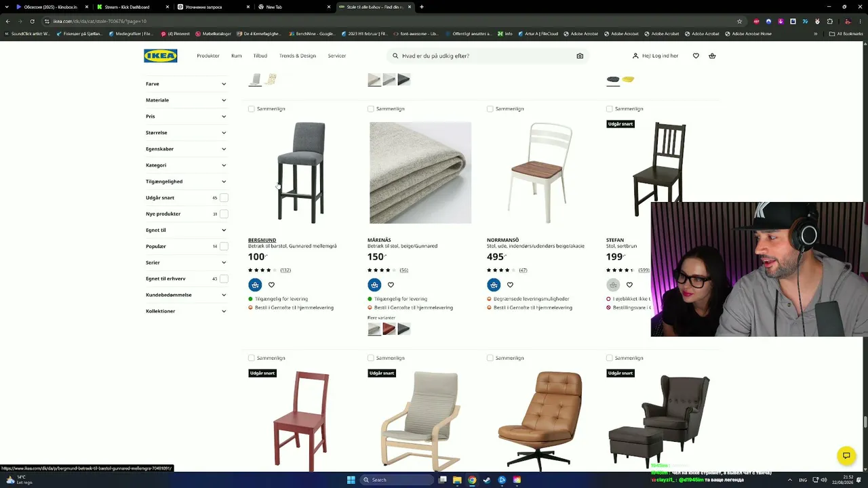Enable the Udgår snart filter
The width and height of the screenshot is (868, 488).
(224, 198)
